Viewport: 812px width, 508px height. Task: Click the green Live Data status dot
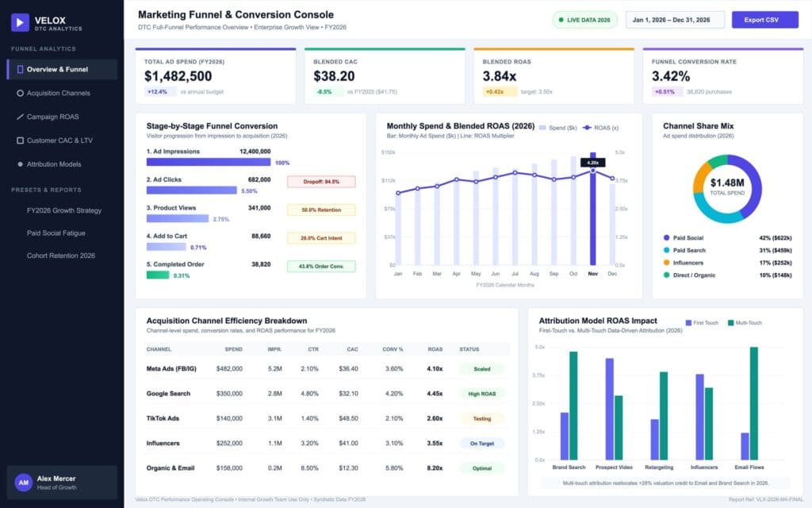(x=561, y=20)
